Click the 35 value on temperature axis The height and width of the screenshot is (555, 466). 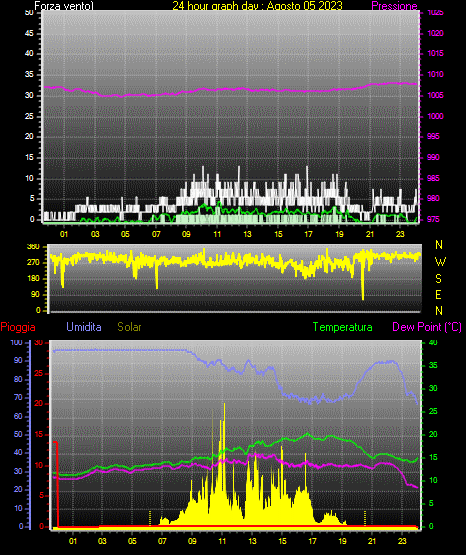(x=433, y=365)
